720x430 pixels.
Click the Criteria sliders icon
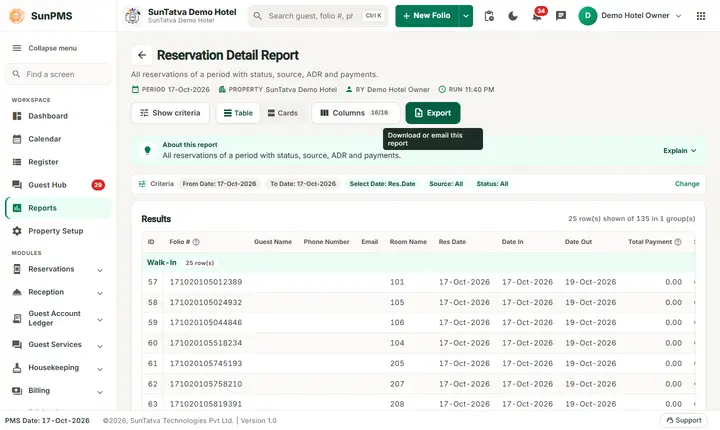point(142,184)
